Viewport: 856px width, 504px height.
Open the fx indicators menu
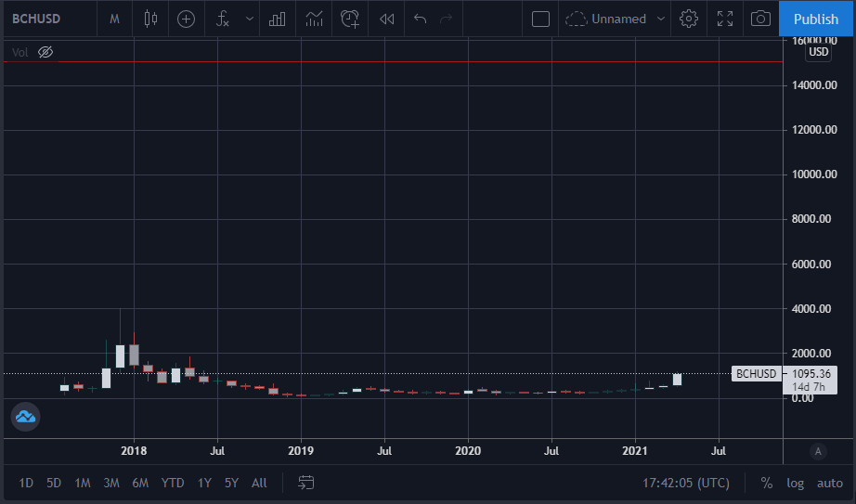[x=222, y=19]
